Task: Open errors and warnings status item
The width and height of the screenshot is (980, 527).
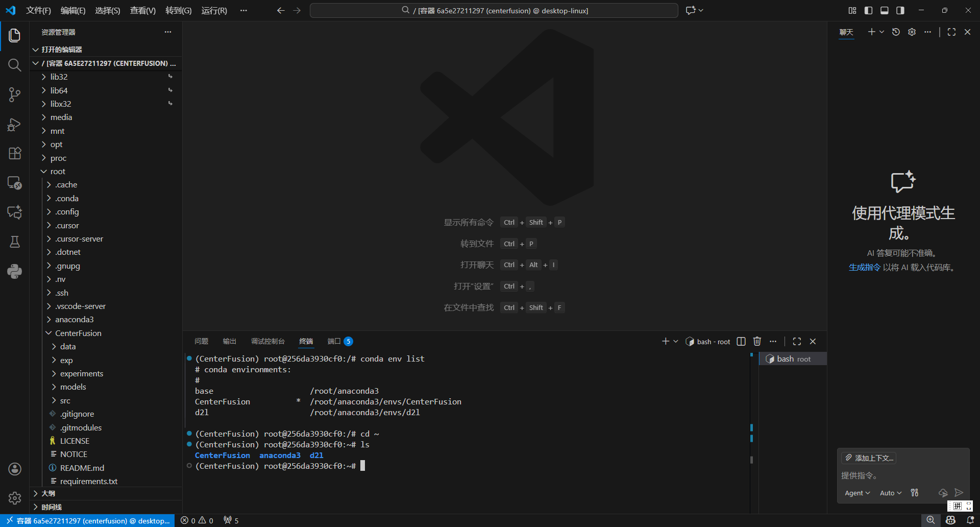Action: [197, 520]
